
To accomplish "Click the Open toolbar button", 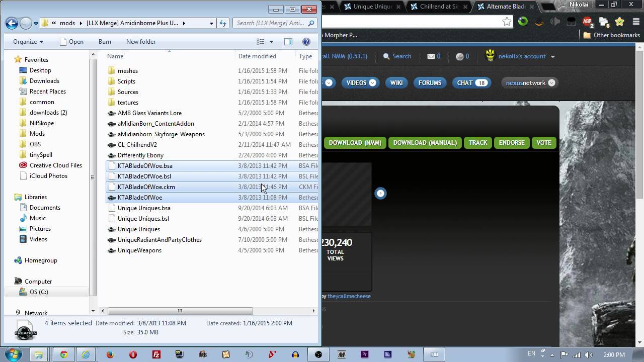I will point(71,42).
